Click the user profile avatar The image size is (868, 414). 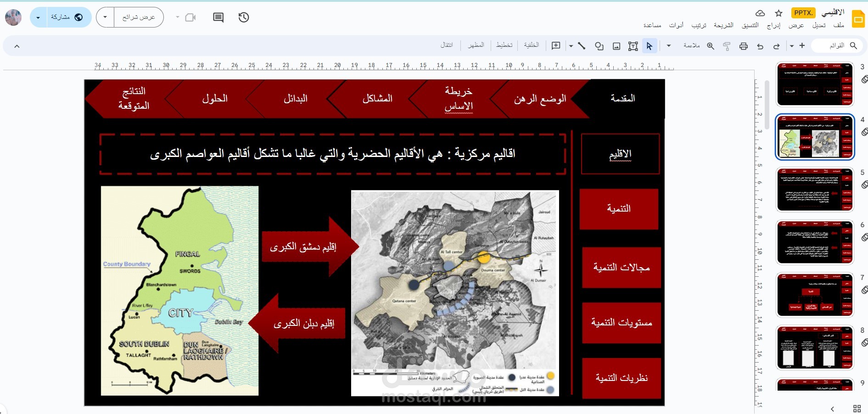13,17
